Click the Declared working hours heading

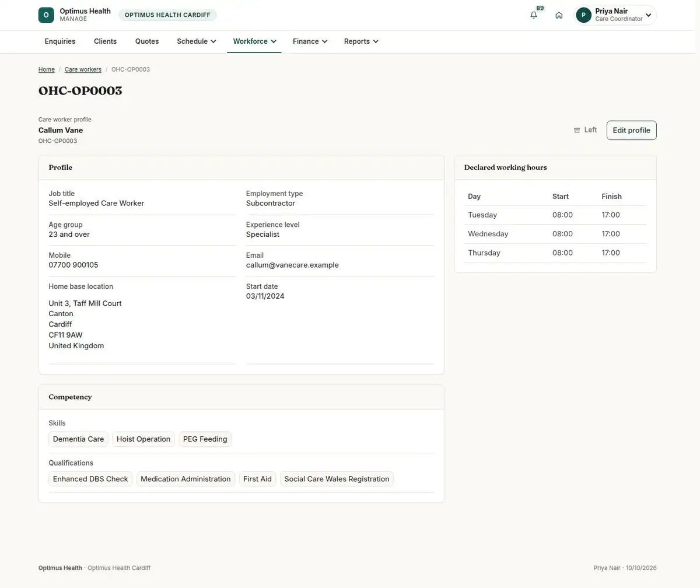pos(506,167)
